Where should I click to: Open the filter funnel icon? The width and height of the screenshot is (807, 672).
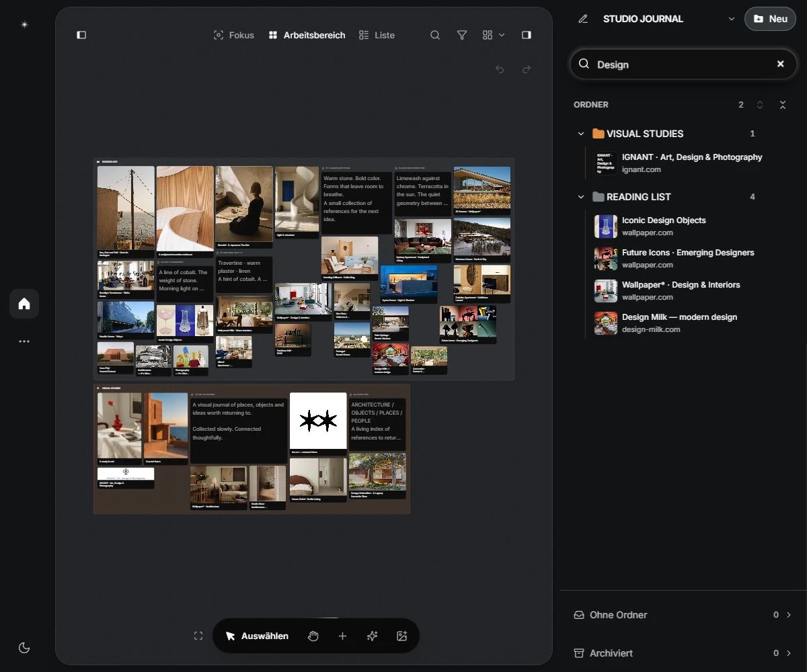(462, 35)
